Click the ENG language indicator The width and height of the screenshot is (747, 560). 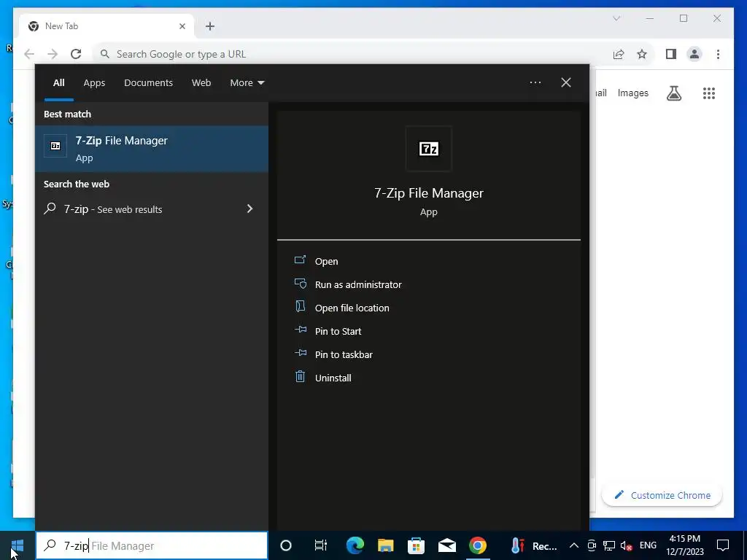tap(648, 545)
